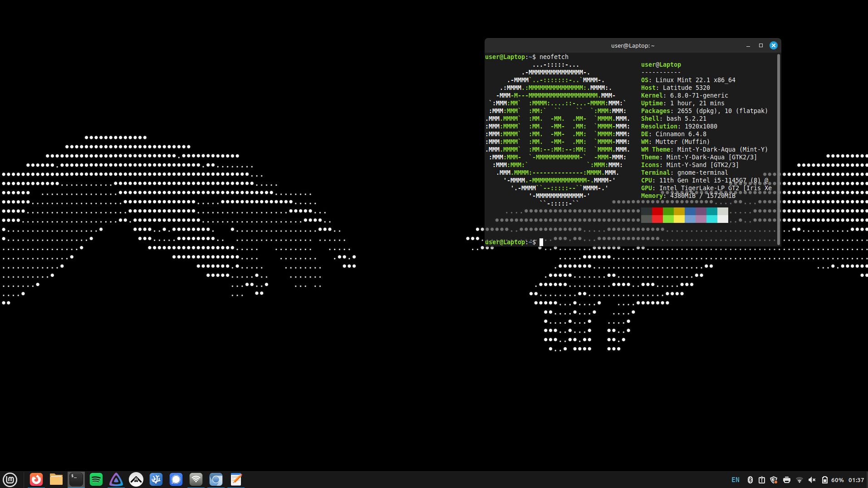Minimize the user@Laptop terminal window
Image resolution: width=868 pixels, height=488 pixels.
pos(748,45)
